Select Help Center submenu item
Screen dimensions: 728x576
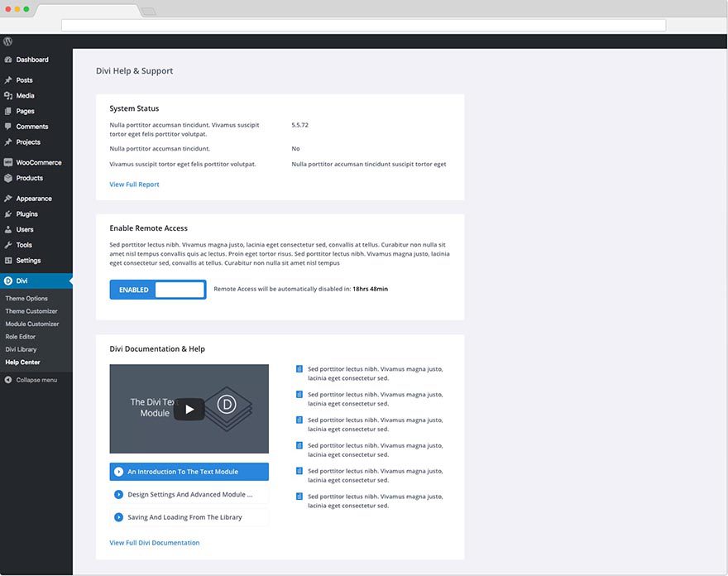coord(23,362)
